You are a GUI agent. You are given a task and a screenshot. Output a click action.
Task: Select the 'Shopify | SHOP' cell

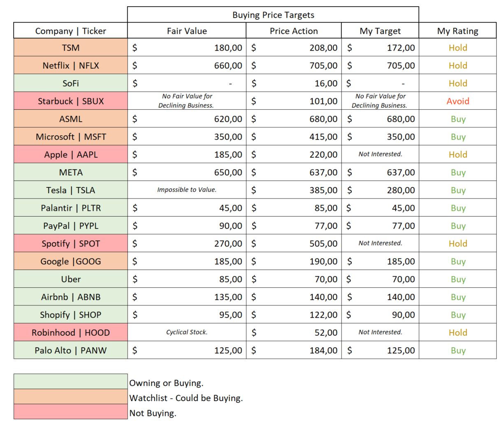click(71, 315)
